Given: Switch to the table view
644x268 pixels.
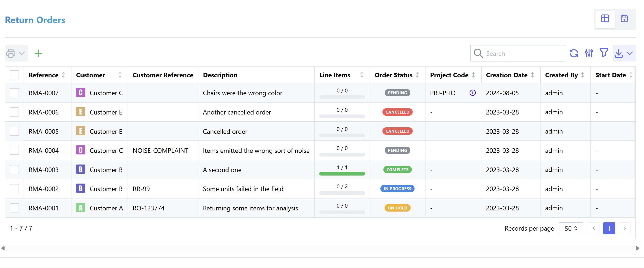Looking at the screenshot, I should pyautogui.click(x=605, y=19).
